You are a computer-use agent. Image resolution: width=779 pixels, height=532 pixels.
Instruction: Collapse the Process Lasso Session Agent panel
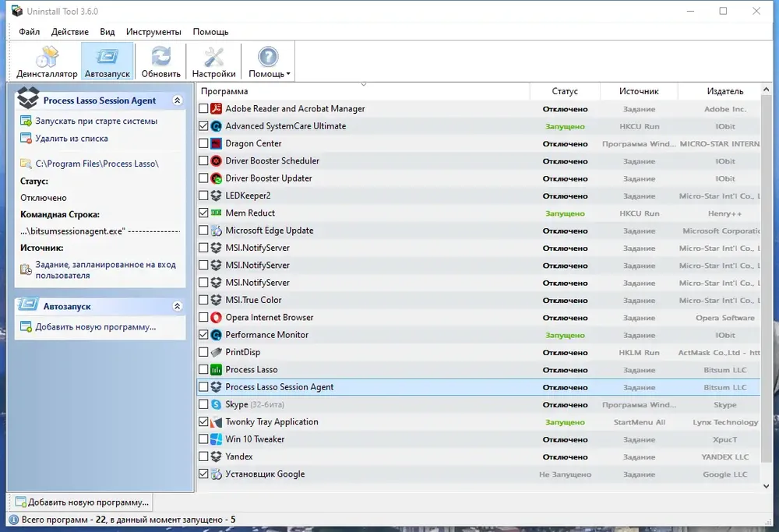pos(177,100)
